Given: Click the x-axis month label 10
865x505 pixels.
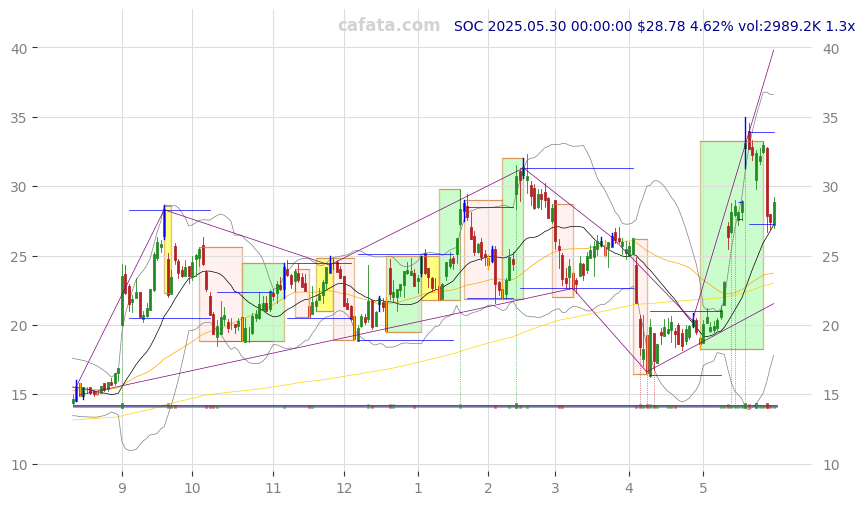Looking at the screenshot, I should coord(192,488).
